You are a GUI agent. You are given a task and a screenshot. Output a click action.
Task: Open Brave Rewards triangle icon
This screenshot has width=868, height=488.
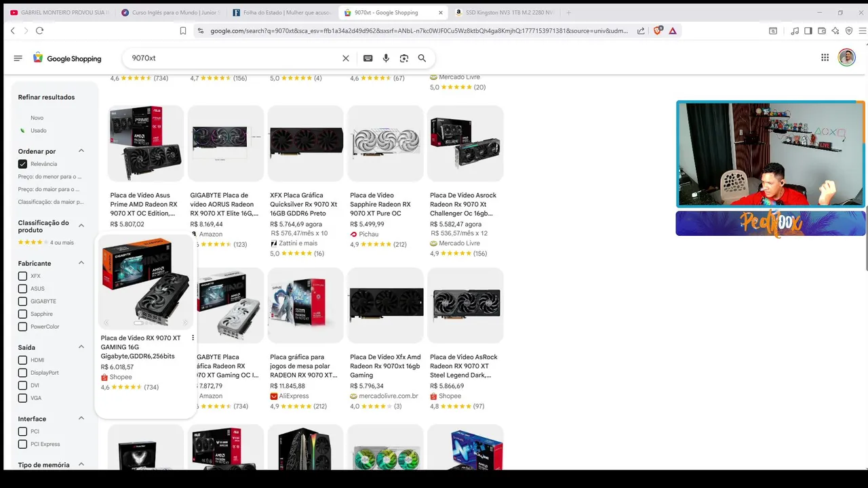coord(673,30)
